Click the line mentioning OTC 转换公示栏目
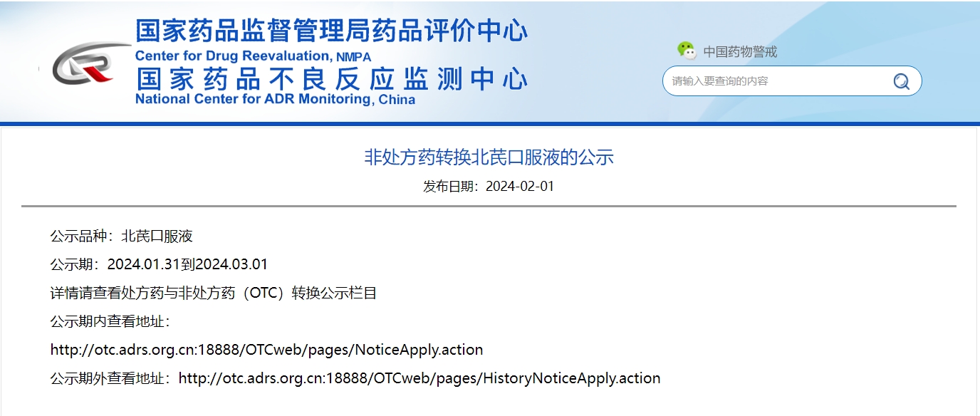The height and width of the screenshot is (416, 980). coord(213,293)
